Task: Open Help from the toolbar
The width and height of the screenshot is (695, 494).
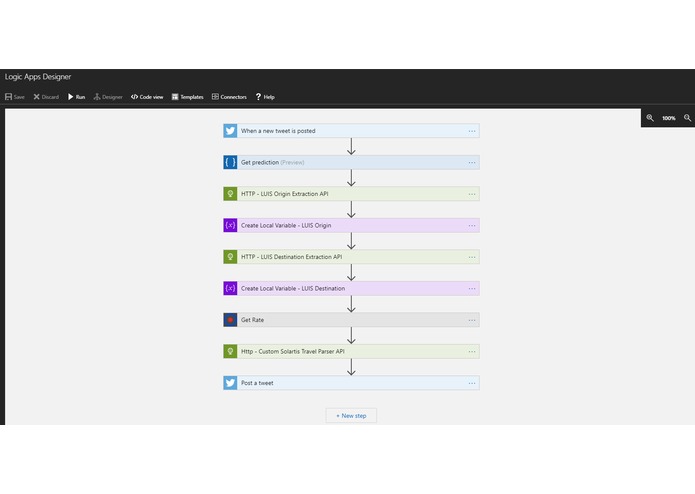Action: [x=265, y=97]
